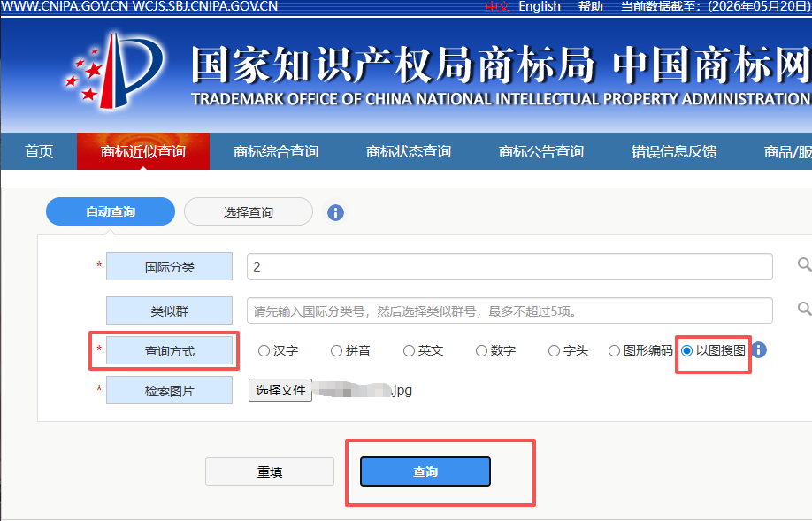812x521 pixels.
Task: Click the selected .jpg file name
Action: click(x=364, y=390)
